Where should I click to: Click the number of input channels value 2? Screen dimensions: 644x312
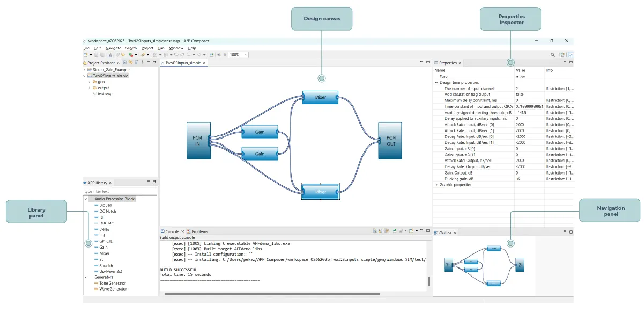click(517, 88)
